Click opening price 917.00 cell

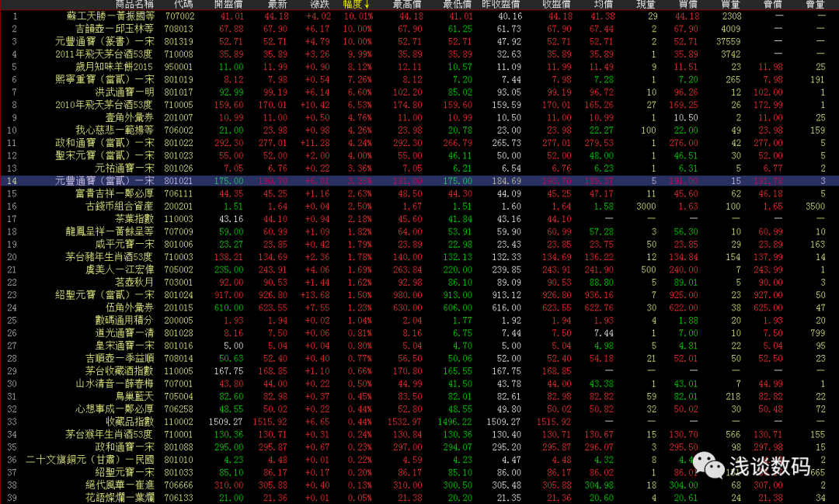pyautogui.click(x=229, y=295)
